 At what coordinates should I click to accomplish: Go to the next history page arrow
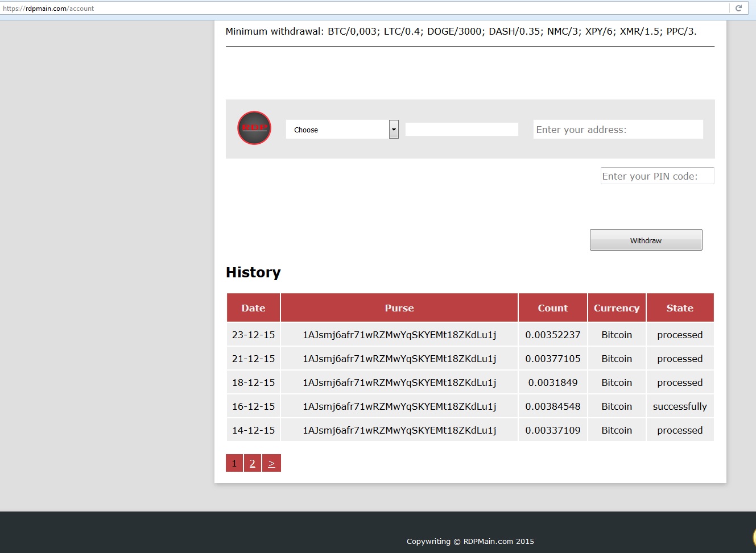point(271,463)
